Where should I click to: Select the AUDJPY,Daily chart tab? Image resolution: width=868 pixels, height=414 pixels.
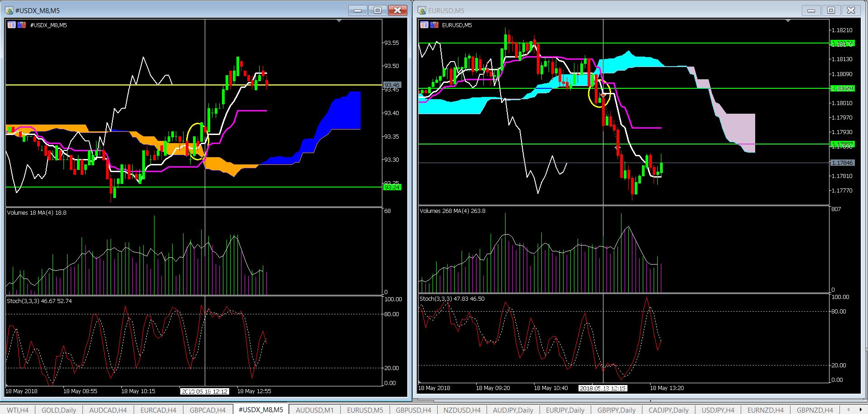pos(513,409)
